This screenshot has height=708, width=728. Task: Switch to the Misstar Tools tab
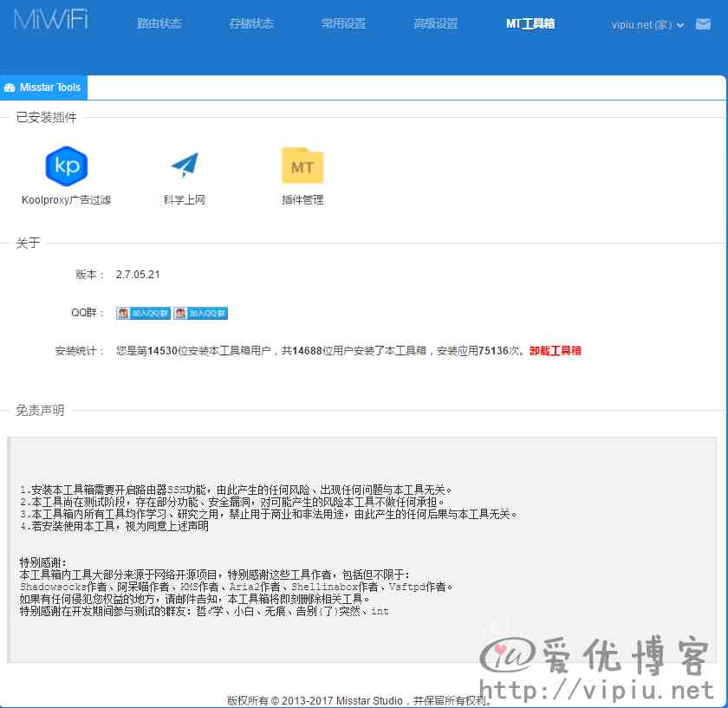pyautogui.click(x=43, y=88)
